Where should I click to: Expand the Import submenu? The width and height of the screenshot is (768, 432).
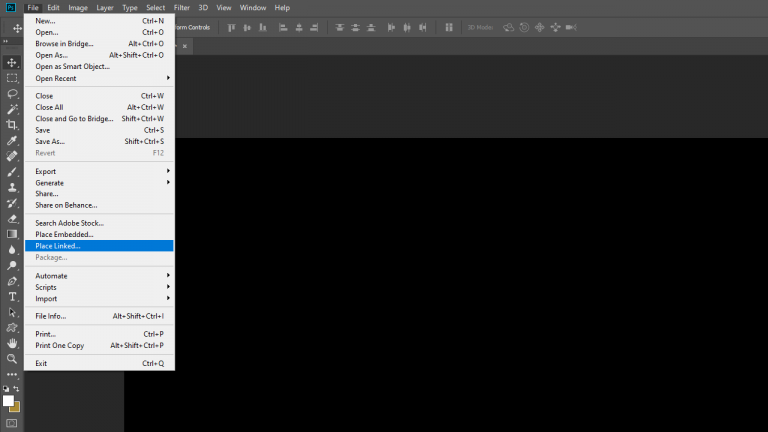[x=99, y=299]
